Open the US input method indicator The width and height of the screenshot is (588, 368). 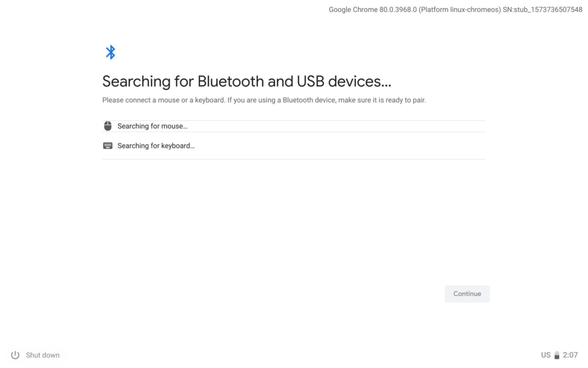click(546, 355)
